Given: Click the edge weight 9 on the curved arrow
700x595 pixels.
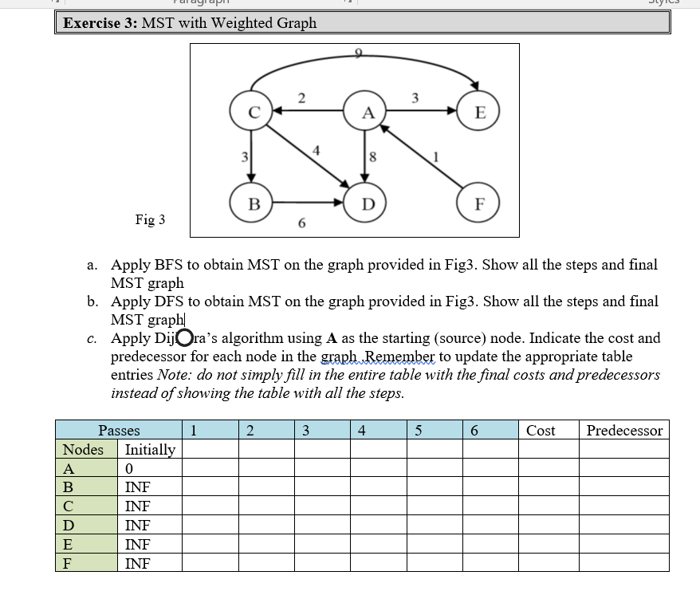Looking at the screenshot, I should click(358, 52).
